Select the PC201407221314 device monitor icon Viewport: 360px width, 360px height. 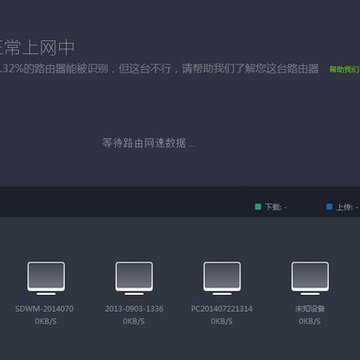[x=222, y=278]
